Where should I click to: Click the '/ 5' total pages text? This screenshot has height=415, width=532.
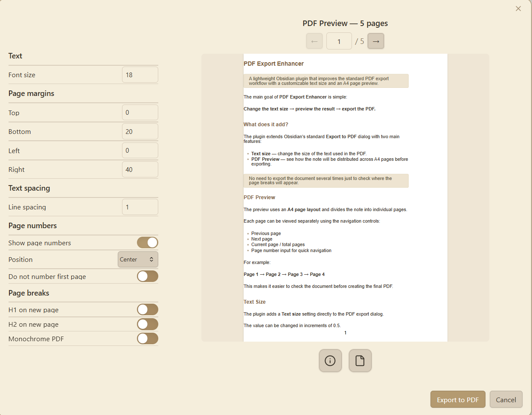[x=360, y=41]
